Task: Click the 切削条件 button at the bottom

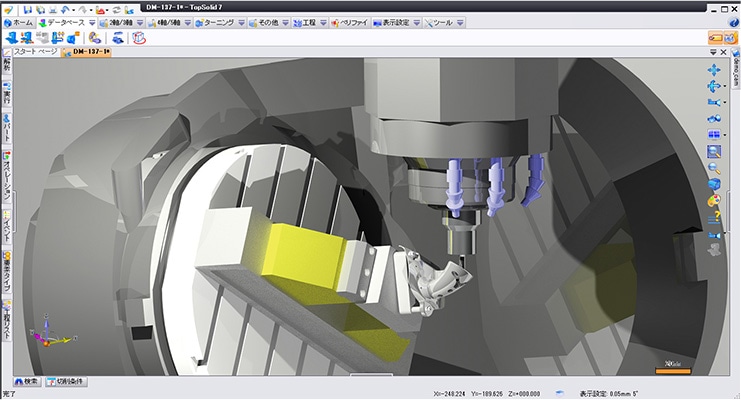Action: click(x=68, y=382)
